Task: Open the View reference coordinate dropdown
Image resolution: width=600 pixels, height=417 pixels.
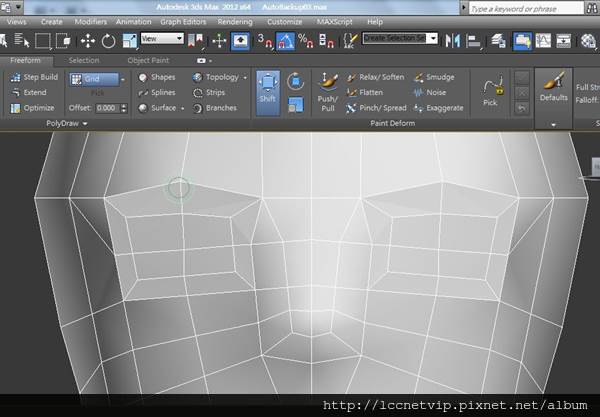Action: 162,38
